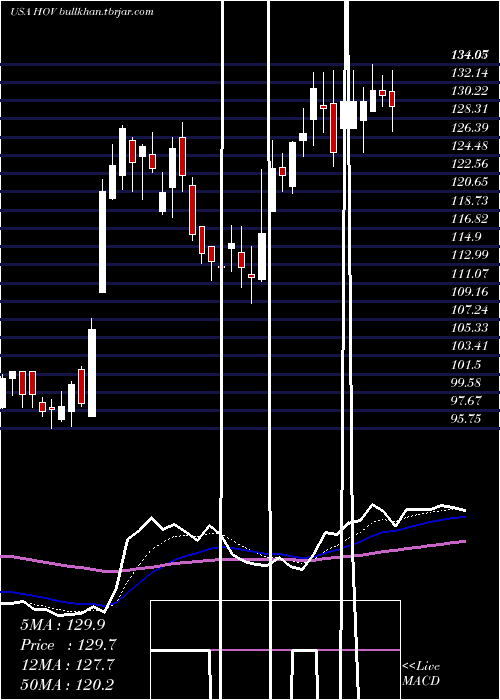500x700 pixels.
Task: Click the 120.65 price level label
Action: click(x=470, y=182)
